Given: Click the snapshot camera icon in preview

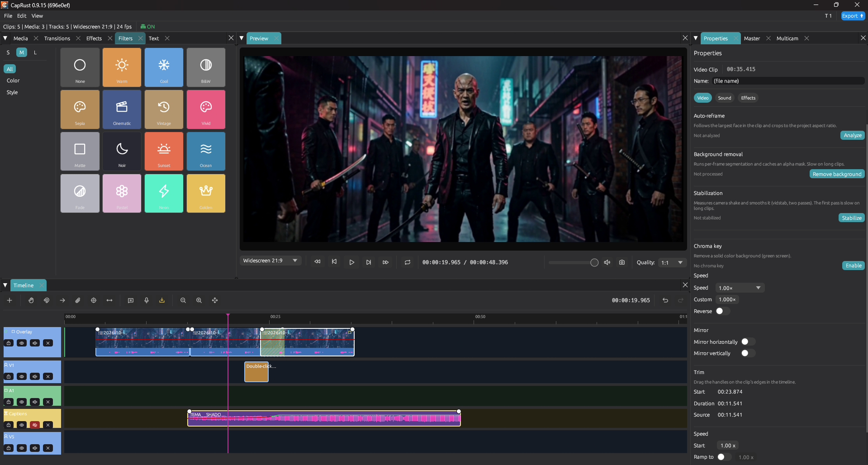Looking at the screenshot, I should (622, 262).
